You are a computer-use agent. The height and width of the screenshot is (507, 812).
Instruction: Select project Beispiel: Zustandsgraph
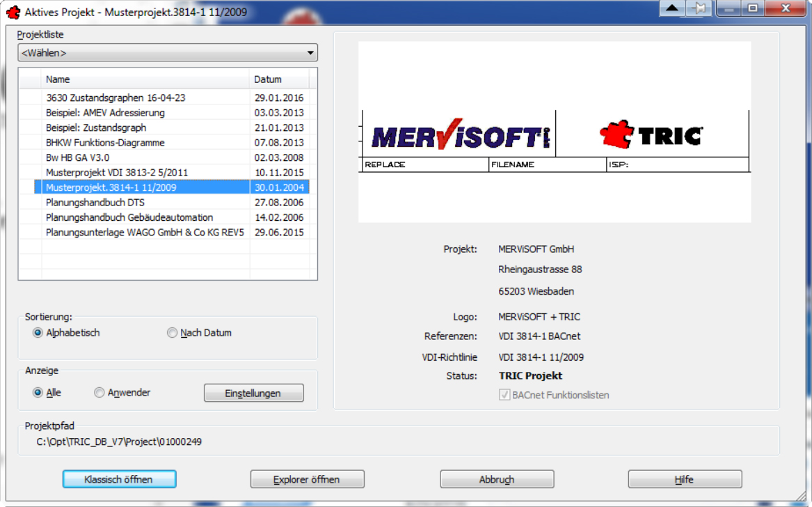pos(96,127)
